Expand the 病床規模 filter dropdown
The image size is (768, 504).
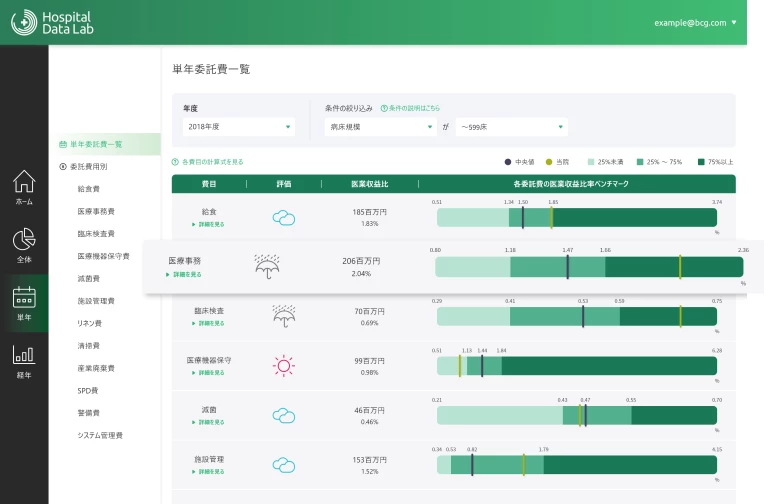(x=379, y=127)
